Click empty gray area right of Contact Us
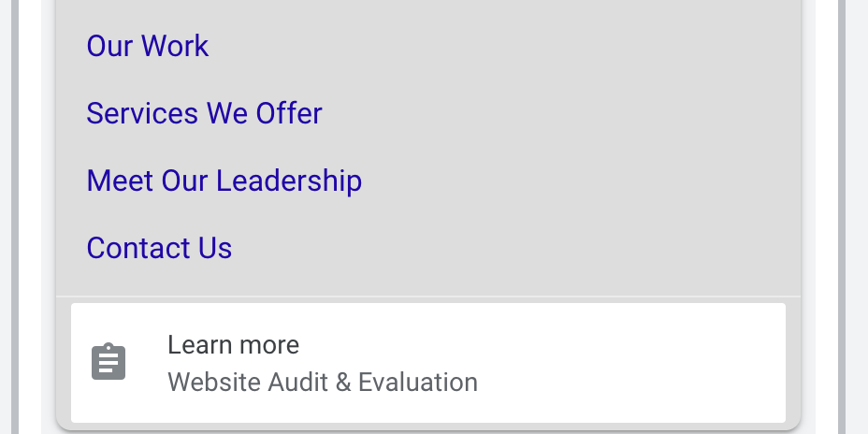Viewport: 868px width, 434px height. coord(514,248)
